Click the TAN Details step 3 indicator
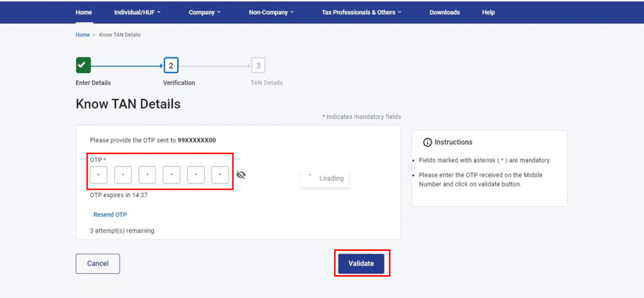 pyautogui.click(x=258, y=65)
